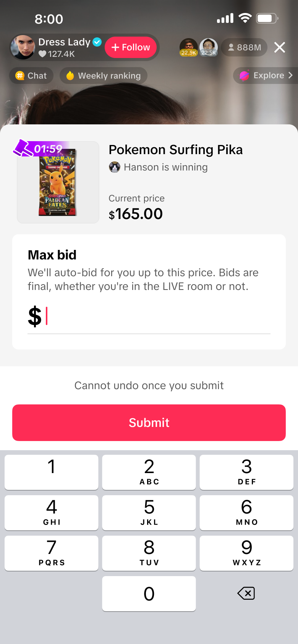Viewport: 298px width, 644px height.
Task: Tap the backspace delete key icon
Action: pos(246,593)
